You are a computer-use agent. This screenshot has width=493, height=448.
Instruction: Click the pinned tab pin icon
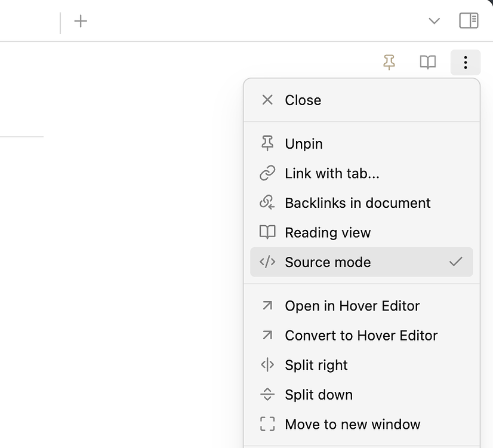(x=389, y=62)
